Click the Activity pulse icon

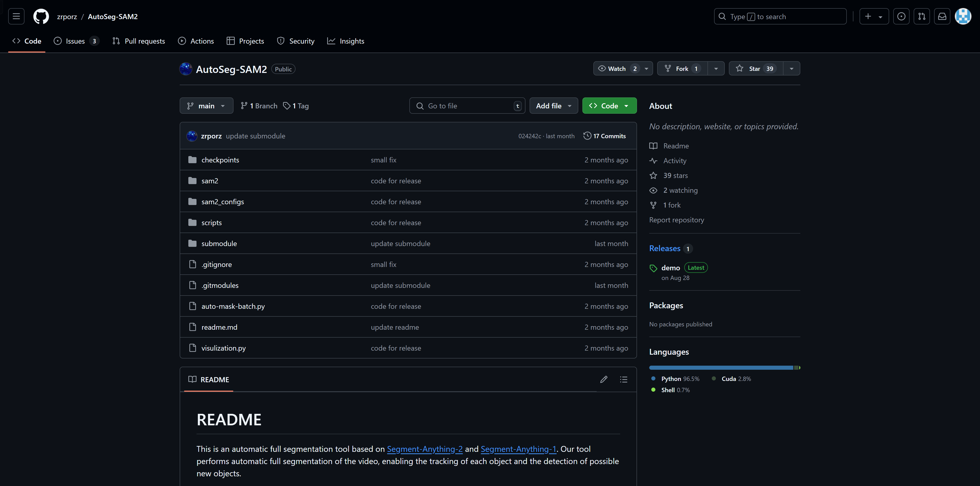[653, 161]
